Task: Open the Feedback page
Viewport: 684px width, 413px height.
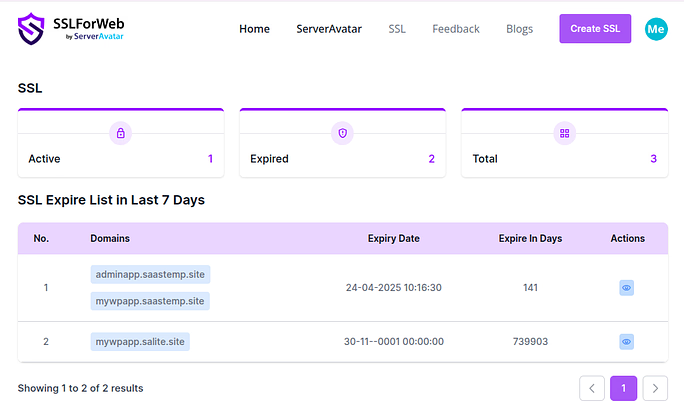Action: (456, 29)
